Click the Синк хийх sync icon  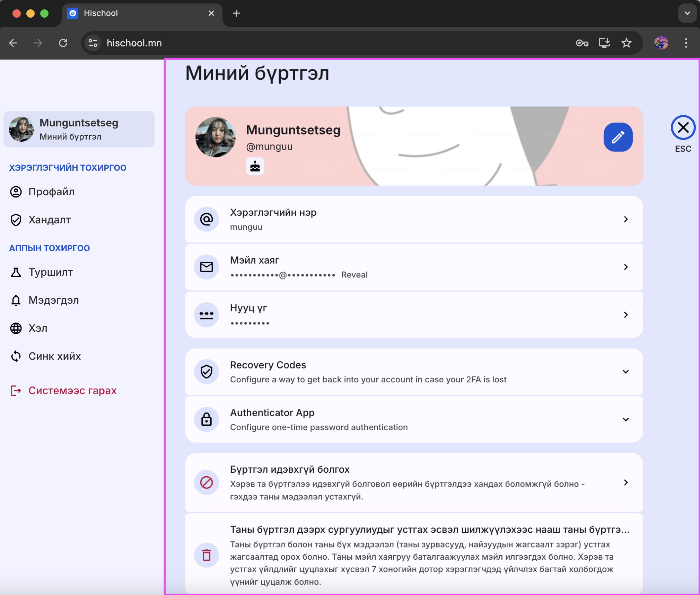click(16, 356)
